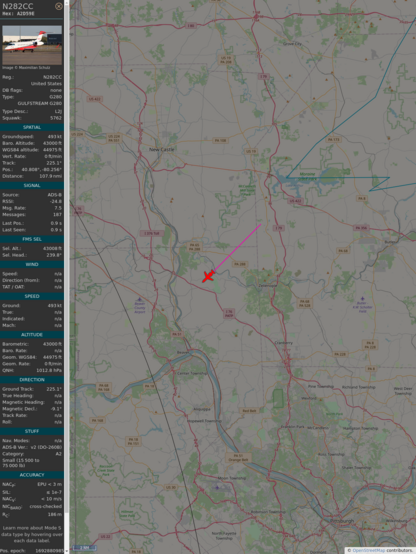Screen dimensions: 416x554
Task: Click the I 80 highway shield
Action: click(191, 26)
